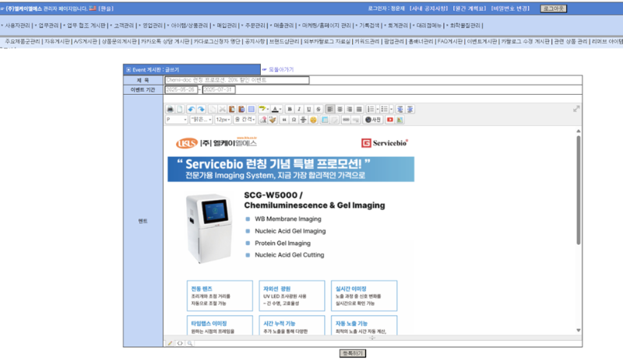Insert a map image

[399, 120]
